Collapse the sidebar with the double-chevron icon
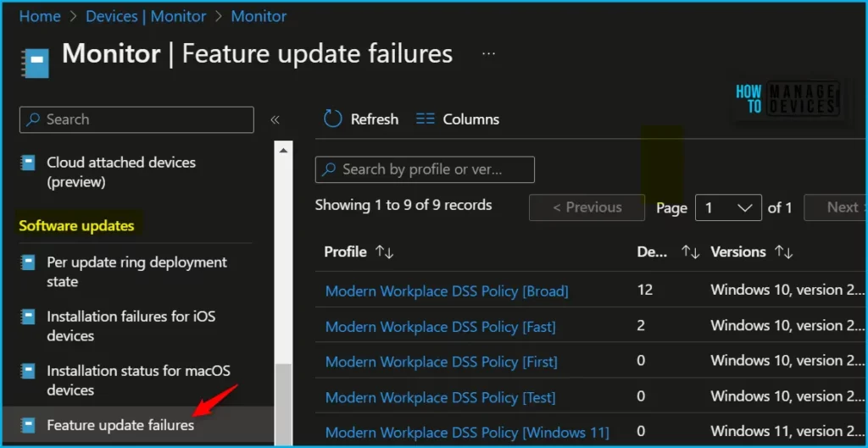 275,120
